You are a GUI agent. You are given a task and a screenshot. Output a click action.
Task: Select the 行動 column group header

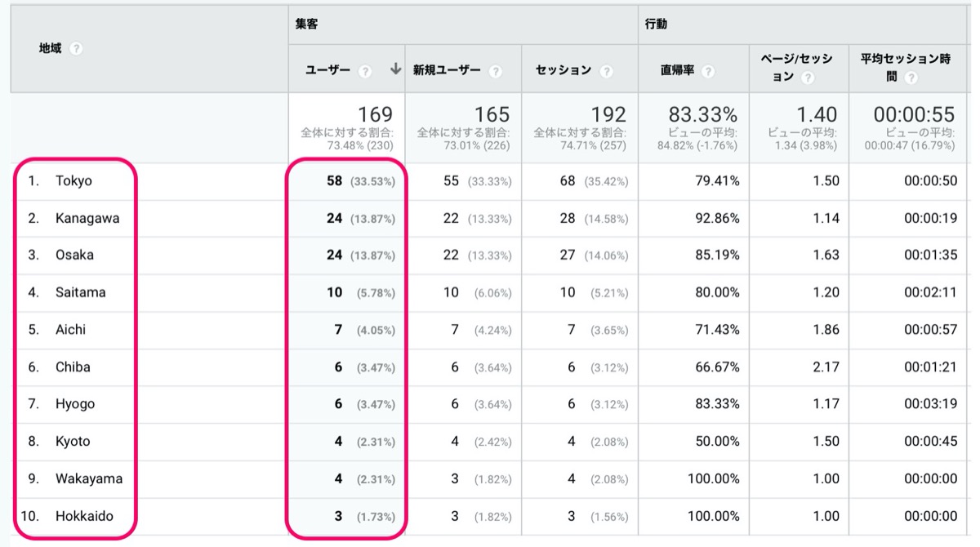[x=656, y=24]
